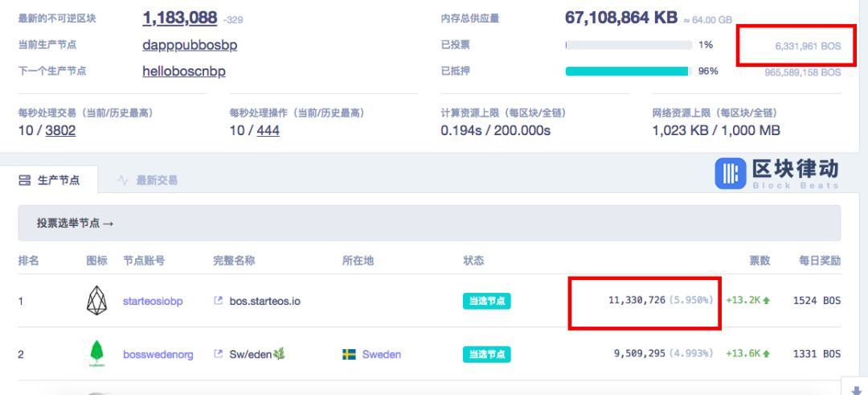The height and width of the screenshot is (395, 868).
Task: Click the external link icon beside Sw/eden
Action: (218, 354)
